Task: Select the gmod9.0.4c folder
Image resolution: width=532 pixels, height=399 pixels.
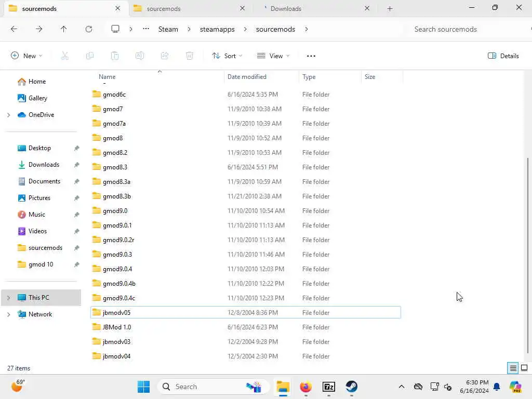Action: point(246,298)
